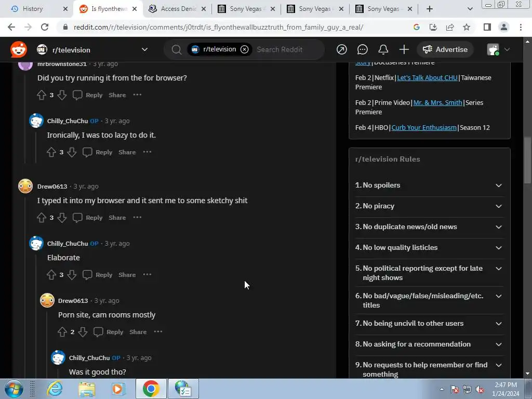The width and height of the screenshot is (532, 399).
Task: Open more options on mrbrownstone31's comment
Action: coord(137,95)
